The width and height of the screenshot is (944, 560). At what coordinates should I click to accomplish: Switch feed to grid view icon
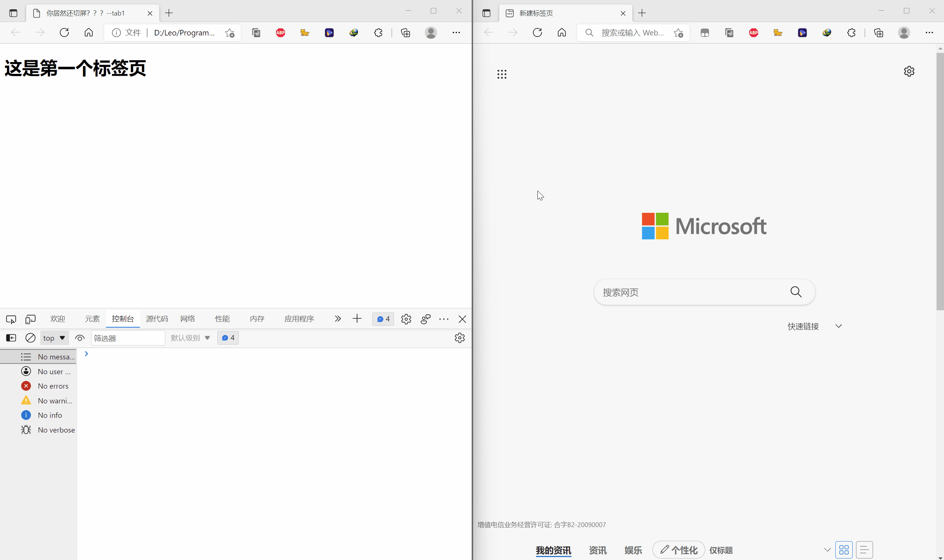pos(844,550)
